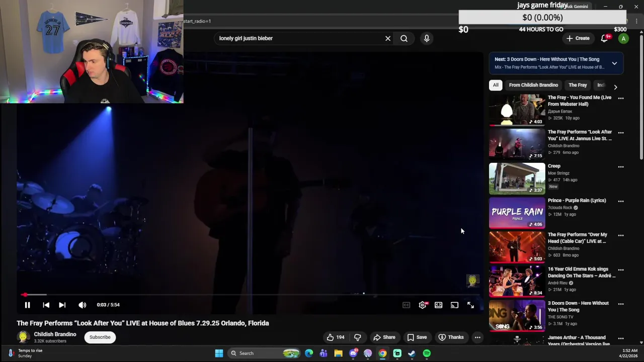This screenshot has width=644, height=362.
Task: Open 3 Doors Down Here Without You thumbnail
Action: [517, 315]
